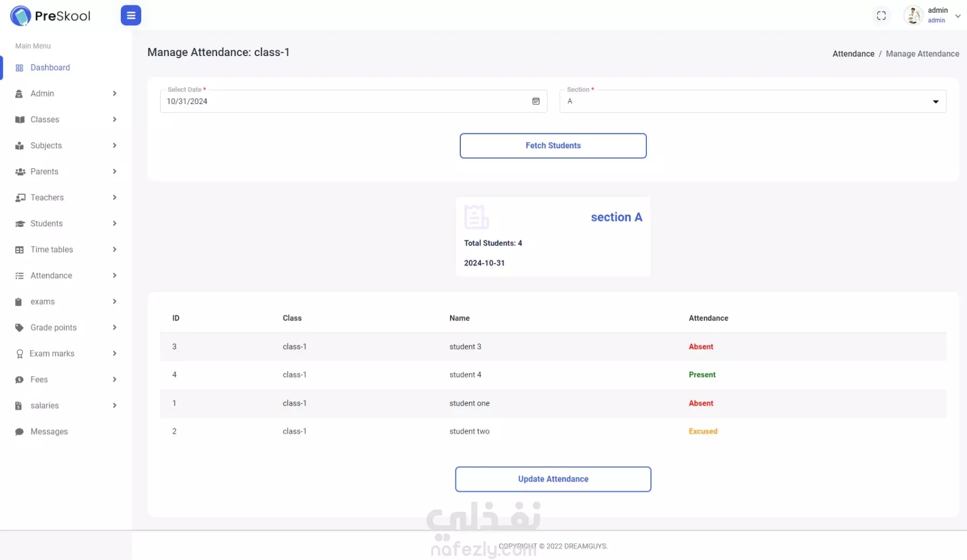Expand the Admin submenu chevron
The width and height of the screenshot is (967, 560).
click(114, 94)
